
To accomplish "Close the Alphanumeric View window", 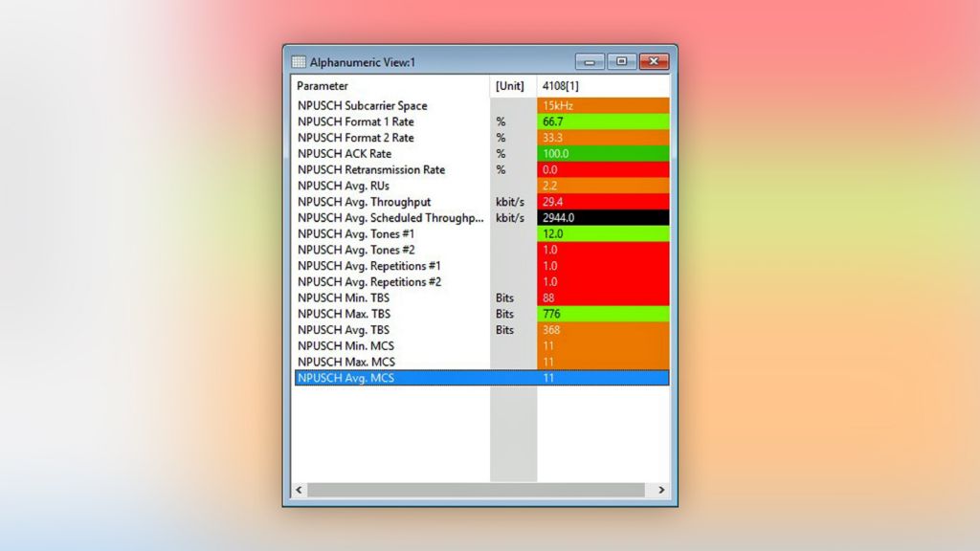I will [654, 61].
